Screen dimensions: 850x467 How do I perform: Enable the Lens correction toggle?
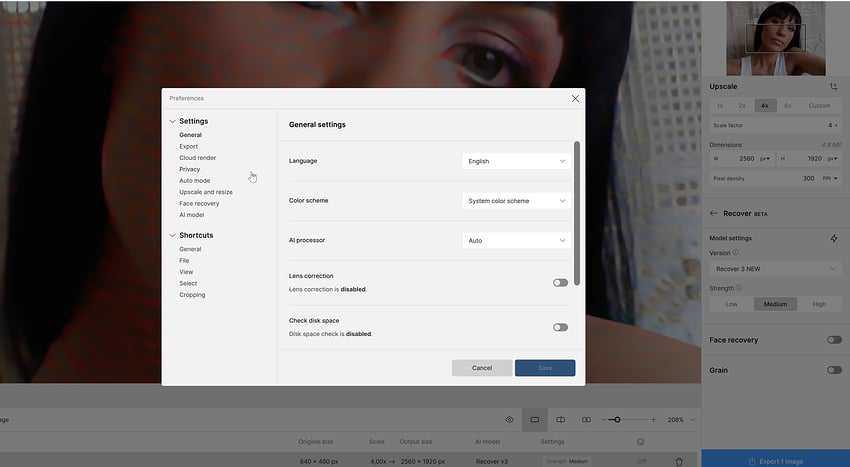(560, 282)
